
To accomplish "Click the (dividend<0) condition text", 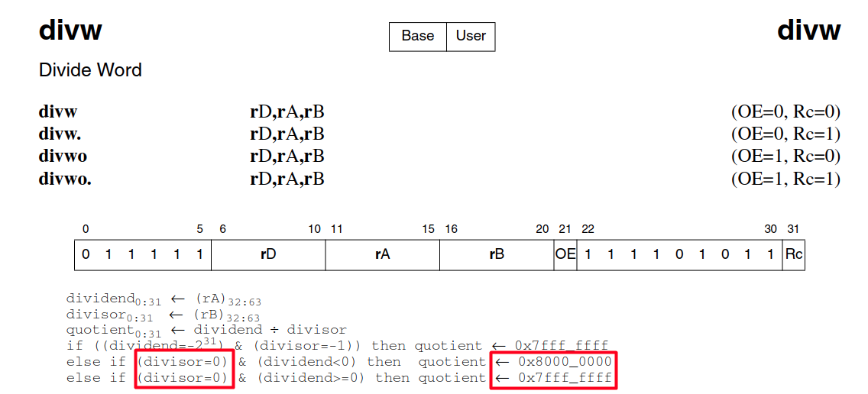I will [310, 363].
